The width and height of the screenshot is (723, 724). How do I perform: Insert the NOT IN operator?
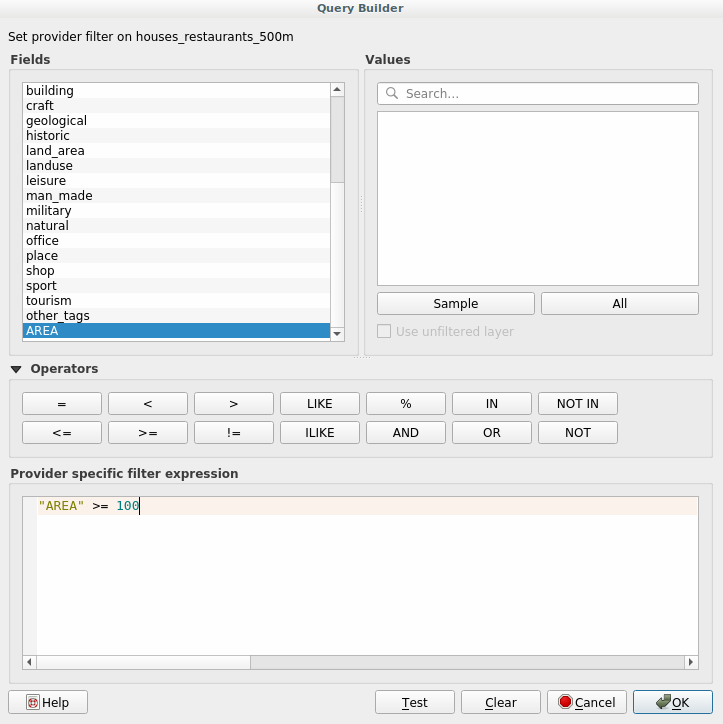point(577,404)
